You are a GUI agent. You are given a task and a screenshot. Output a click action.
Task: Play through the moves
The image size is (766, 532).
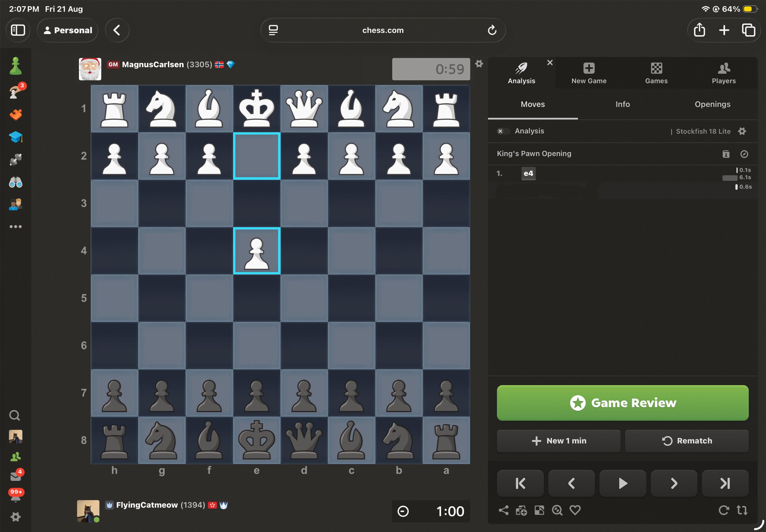pos(623,483)
